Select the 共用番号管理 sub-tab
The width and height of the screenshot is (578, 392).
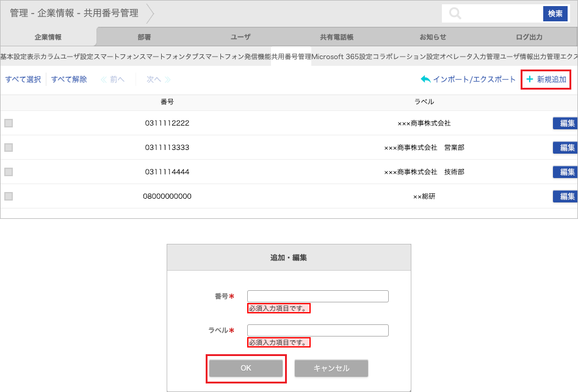[x=291, y=57]
